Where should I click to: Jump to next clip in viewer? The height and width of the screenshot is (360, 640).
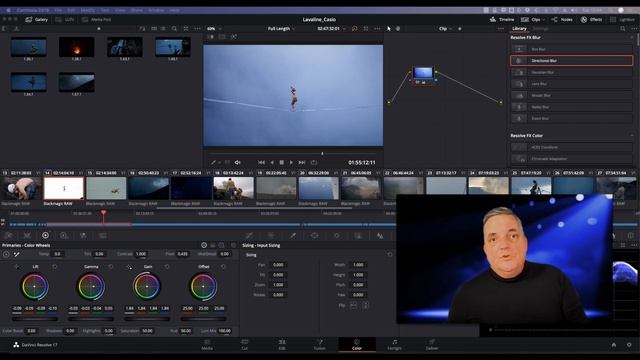[x=302, y=162]
